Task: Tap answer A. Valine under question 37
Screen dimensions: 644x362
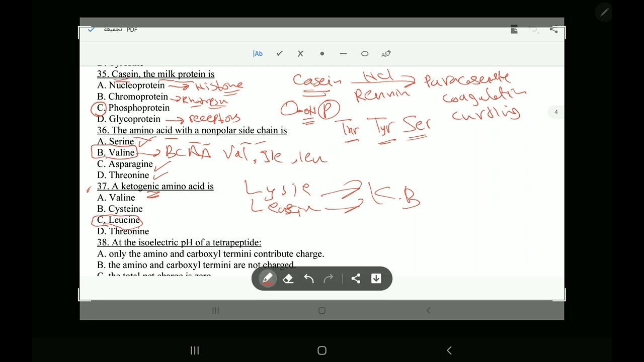Action: [116, 198]
